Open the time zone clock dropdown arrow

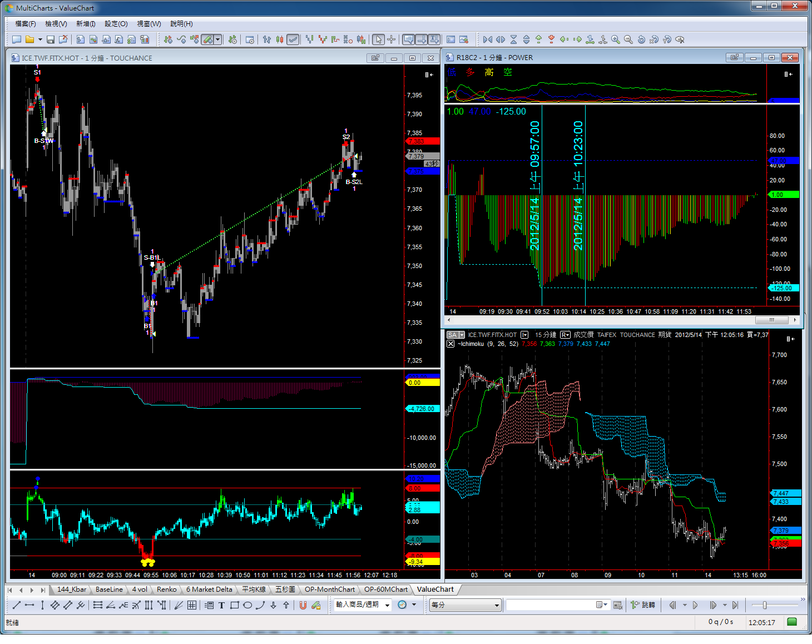click(414, 605)
